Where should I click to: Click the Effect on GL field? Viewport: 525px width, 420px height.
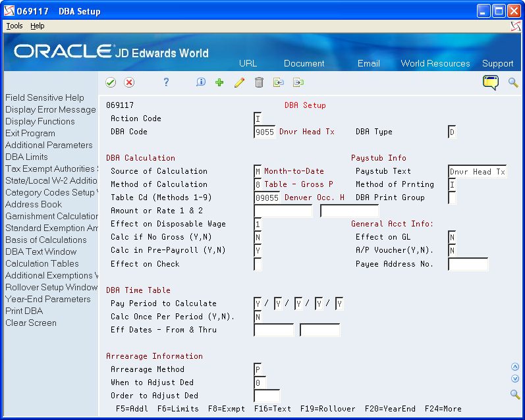pyautogui.click(x=452, y=237)
